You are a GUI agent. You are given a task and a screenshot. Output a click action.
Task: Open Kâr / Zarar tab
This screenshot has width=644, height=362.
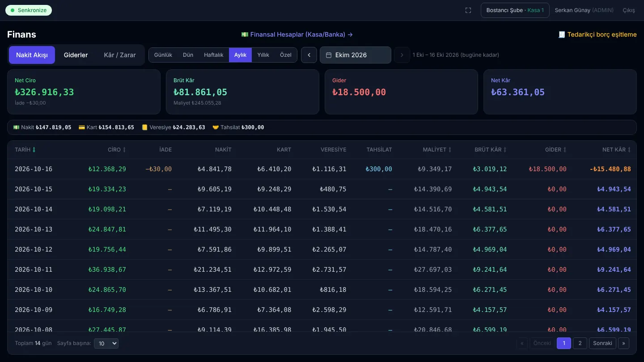tap(120, 55)
